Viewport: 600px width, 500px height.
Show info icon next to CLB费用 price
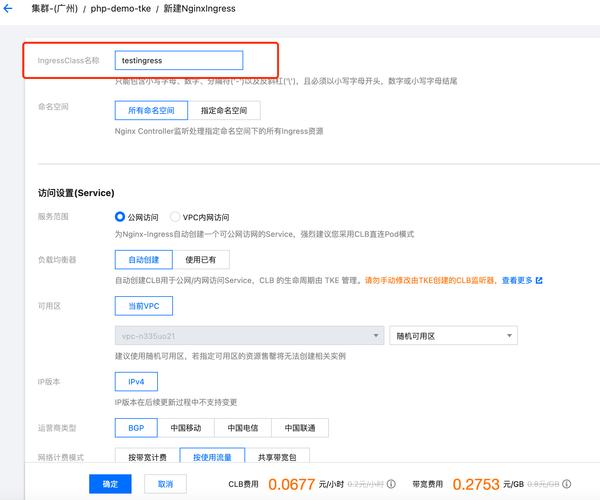pyautogui.click(x=391, y=484)
